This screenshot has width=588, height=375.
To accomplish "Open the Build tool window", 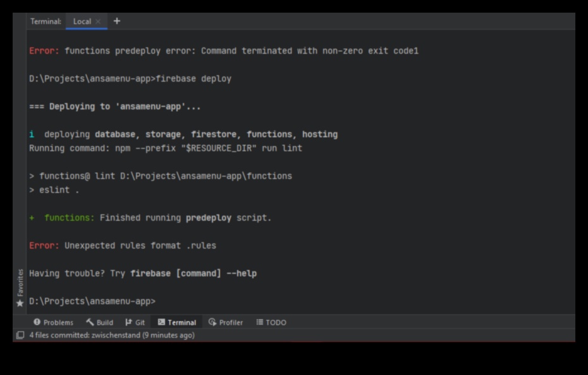I will click(x=100, y=323).
